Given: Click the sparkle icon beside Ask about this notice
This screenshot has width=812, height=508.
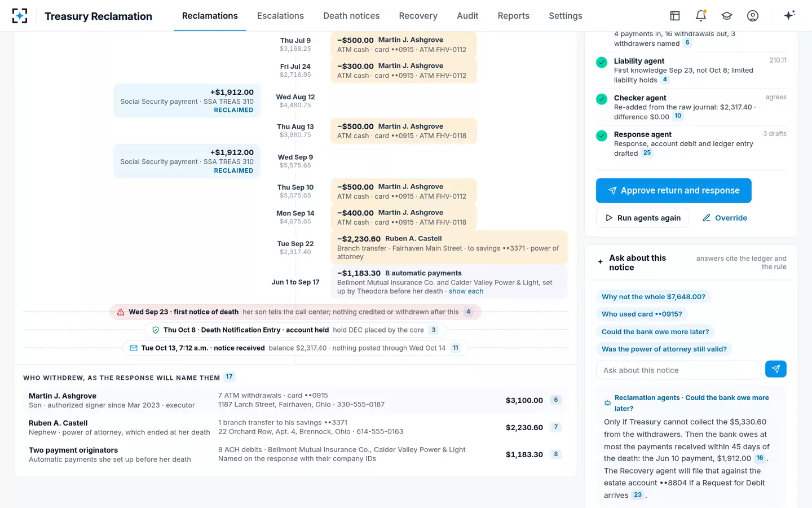Looking at the screenshot, I should click(x=600, y=262).
